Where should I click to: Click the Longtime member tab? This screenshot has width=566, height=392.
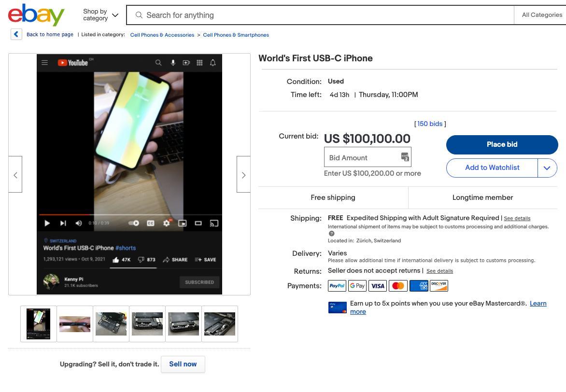tap(483, 197)
